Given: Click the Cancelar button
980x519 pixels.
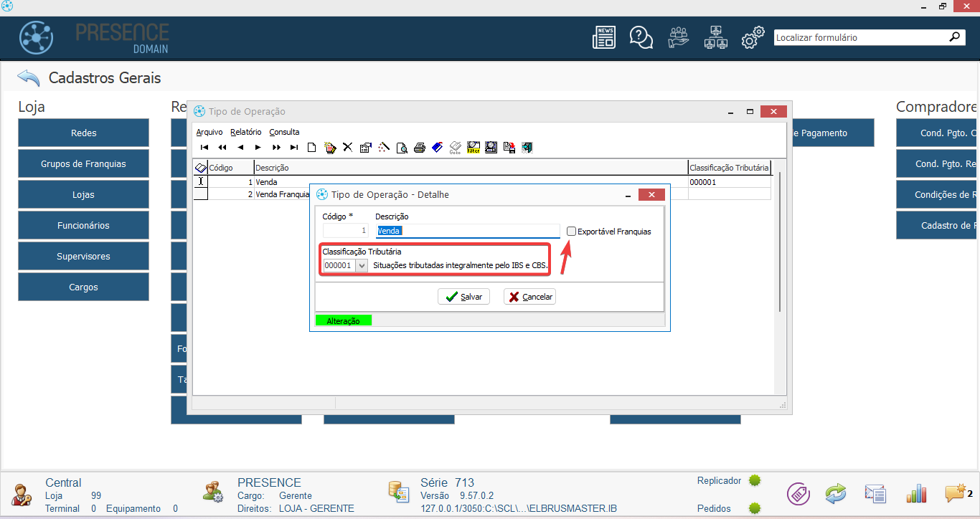Looking at the screenshot, I should [x=529, y=297].
